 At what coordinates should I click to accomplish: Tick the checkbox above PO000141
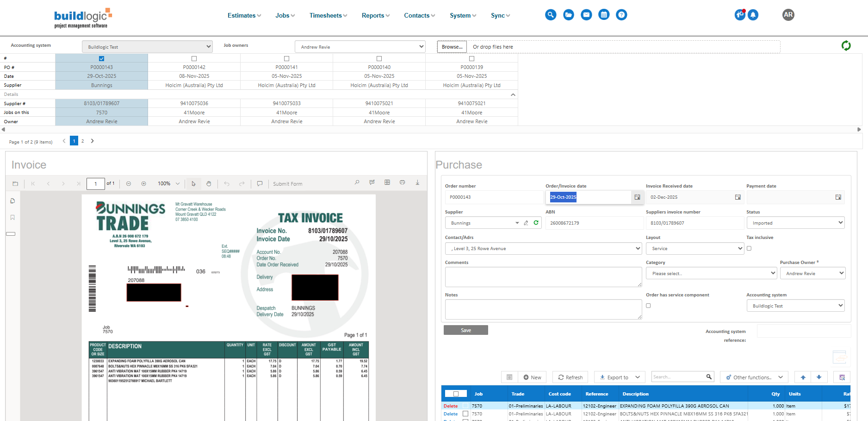(287, 58)
